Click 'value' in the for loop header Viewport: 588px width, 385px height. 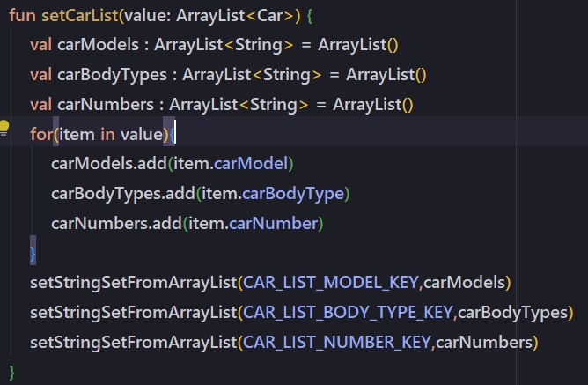pyautogui.click(x=141, y=134)
